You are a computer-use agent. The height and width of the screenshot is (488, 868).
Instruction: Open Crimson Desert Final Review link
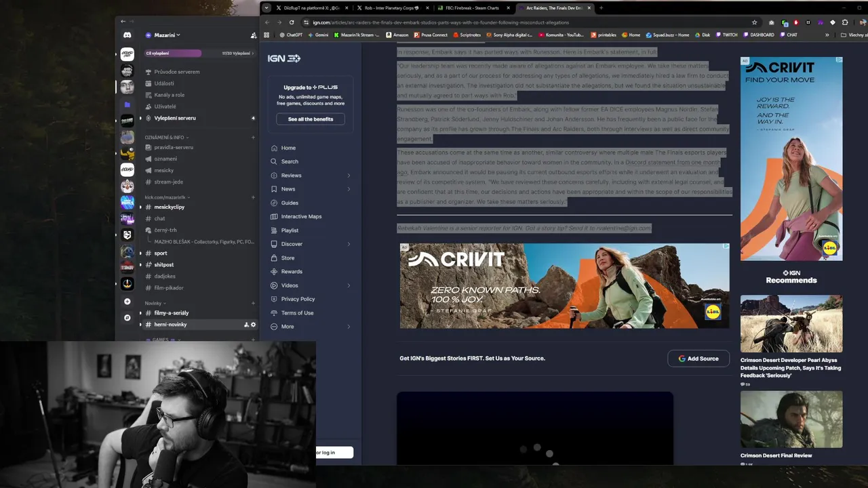pos(776,455)
